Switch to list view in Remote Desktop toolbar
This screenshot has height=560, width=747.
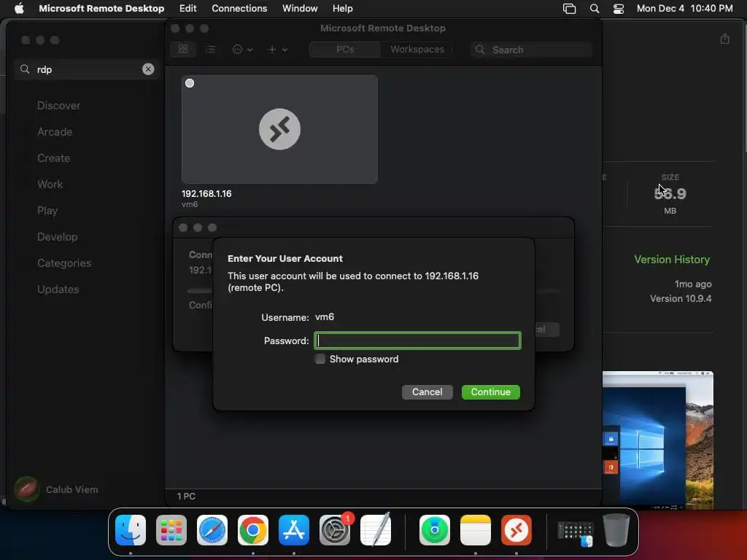pos(210,50)
